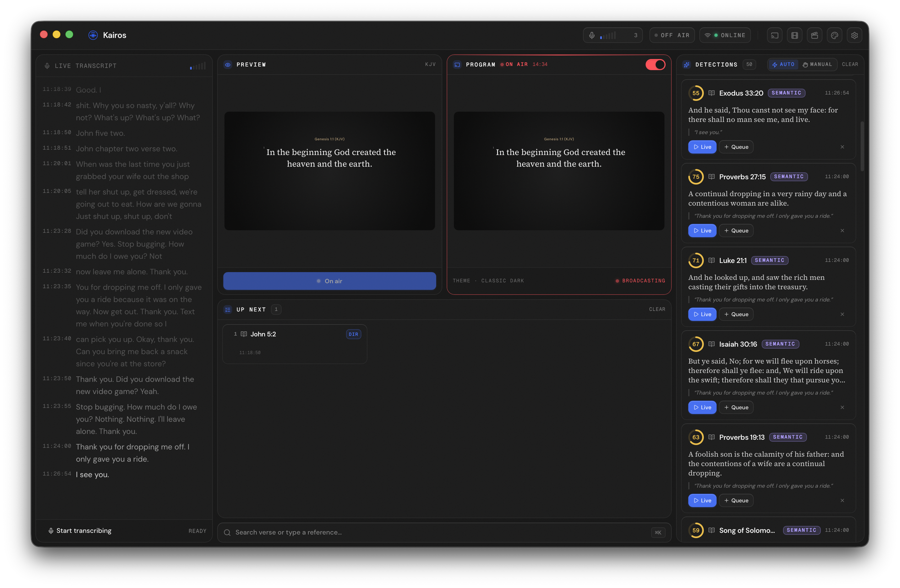900x588 pixels.
Task: Click the detections count badge 50
Action: (x=749, y=64)
